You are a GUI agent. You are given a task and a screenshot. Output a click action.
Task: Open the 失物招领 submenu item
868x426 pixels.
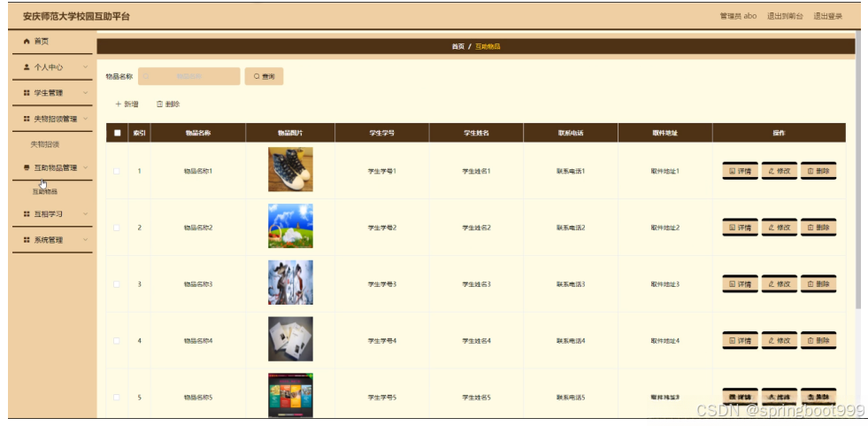click(45, 144)
